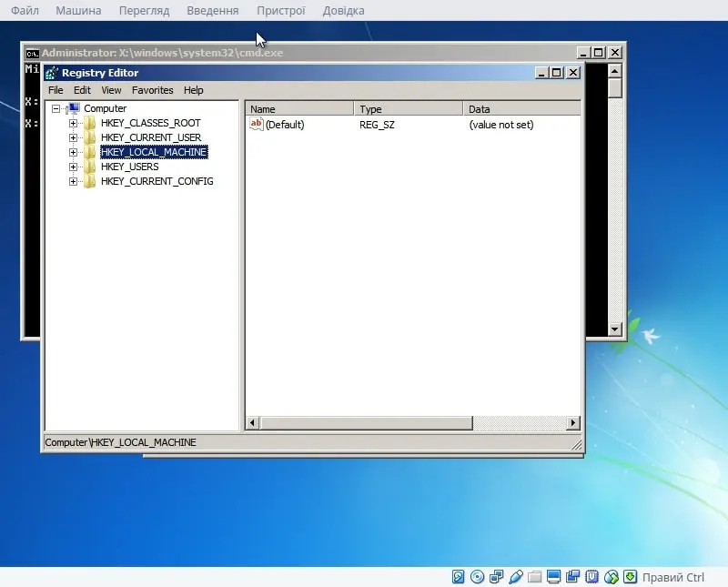Screen dimensions: 728x587
Task: Click the green arrow keyboard capture icon
Action: point(630,577)
